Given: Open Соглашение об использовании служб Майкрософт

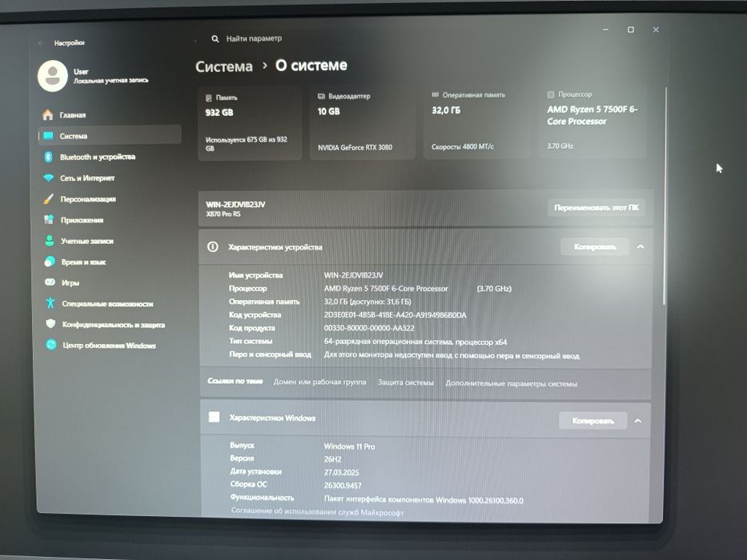Looking at the screenshot, I should tap(317, 512).
